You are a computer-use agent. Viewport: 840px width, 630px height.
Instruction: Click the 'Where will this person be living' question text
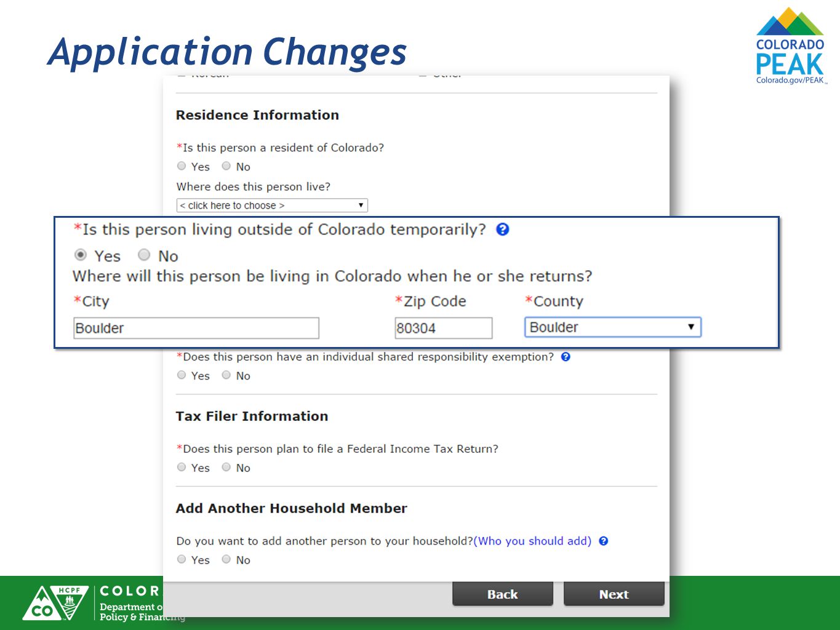click(332, 276)
